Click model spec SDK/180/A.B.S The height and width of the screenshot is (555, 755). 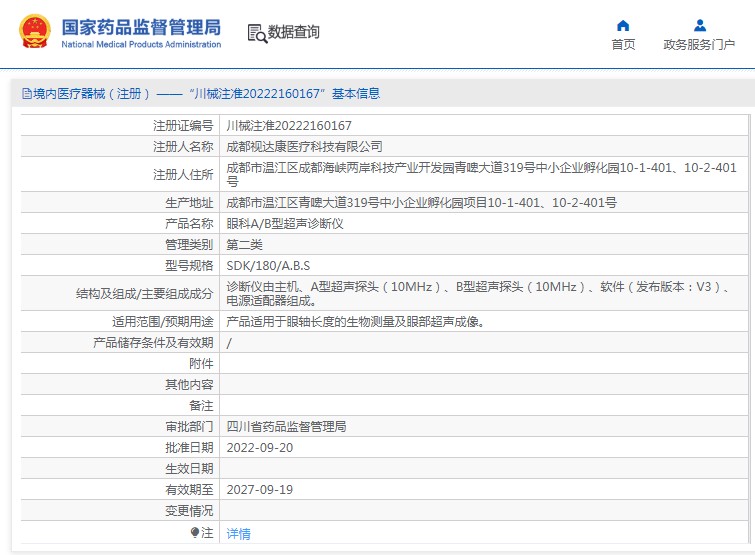[x=268, y=266]
